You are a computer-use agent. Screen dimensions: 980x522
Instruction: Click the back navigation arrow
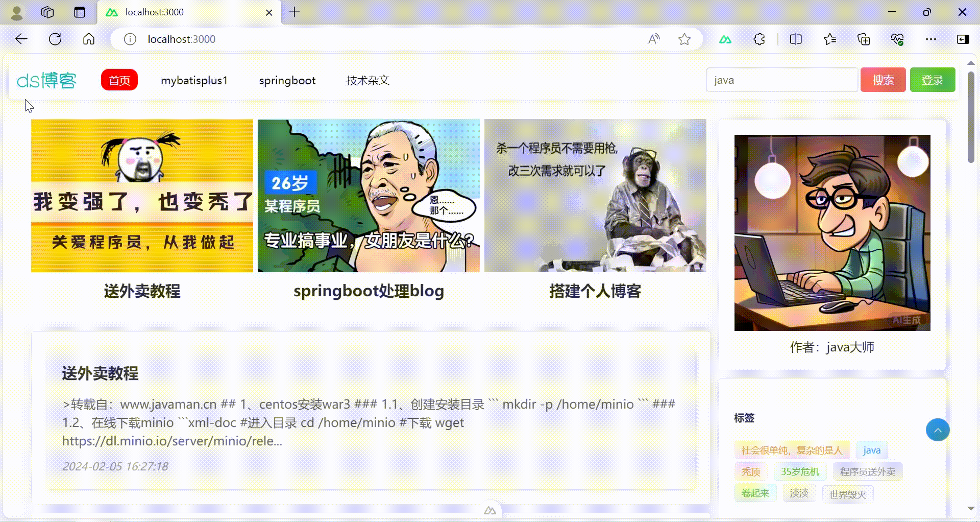click(21, 39)
